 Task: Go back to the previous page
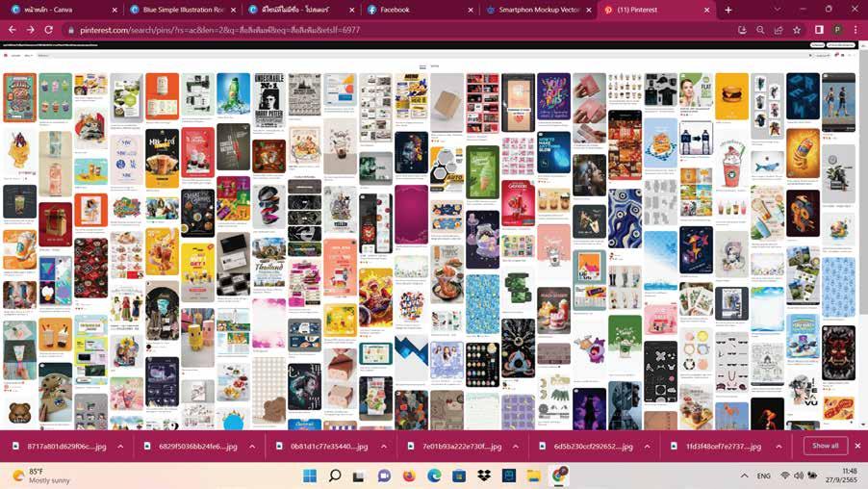[13, 30]
